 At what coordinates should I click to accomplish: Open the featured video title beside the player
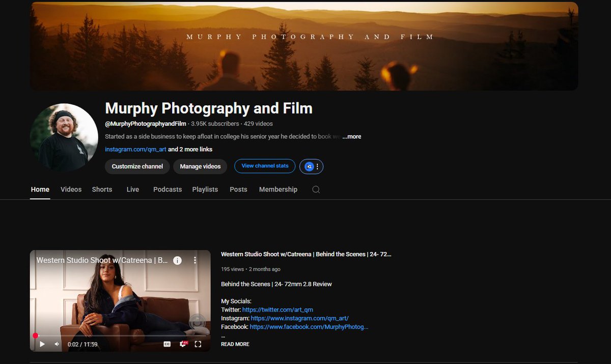coord(306,254)
